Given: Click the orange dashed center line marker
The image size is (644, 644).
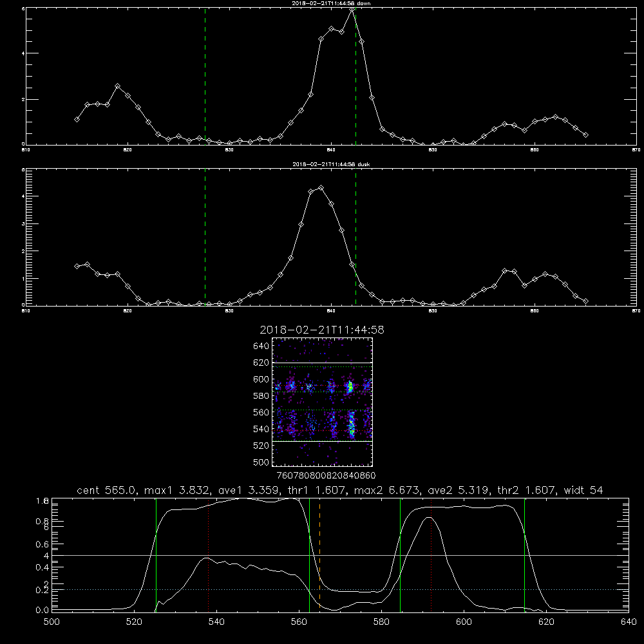Looking at the screenshot, I should (319, 554).
